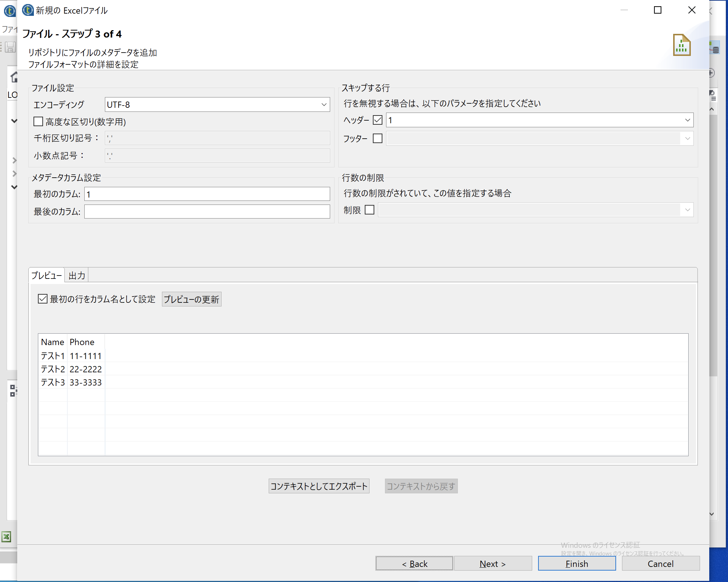The height and width of the screenshot is (582, 728).
Task: Click the component palette icon on the right edge
Action: [x=714, y=47]
